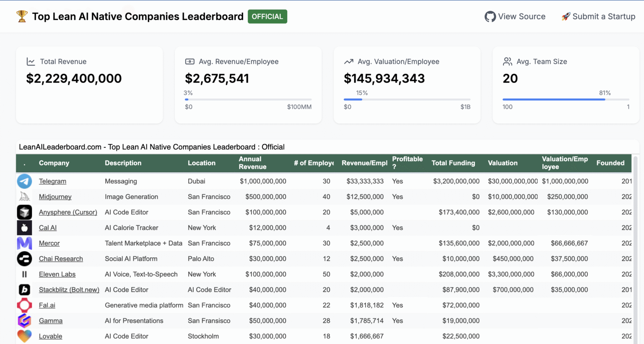644x344 pixels.
Task: Open the Gamma company link
Action: pyautogui.click(x=51, y=321)
